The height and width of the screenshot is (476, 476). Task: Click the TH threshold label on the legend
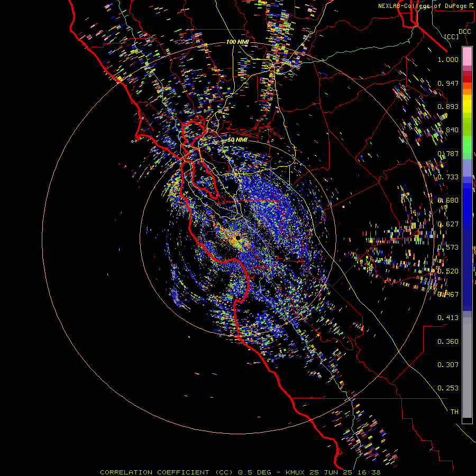click(x=454, y=412)
